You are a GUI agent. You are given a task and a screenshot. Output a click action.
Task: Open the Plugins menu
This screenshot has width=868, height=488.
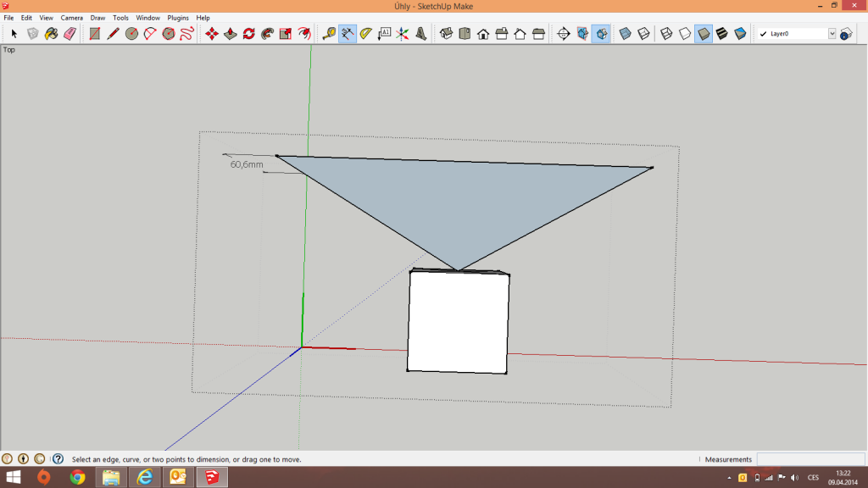[x=178, y=18]
